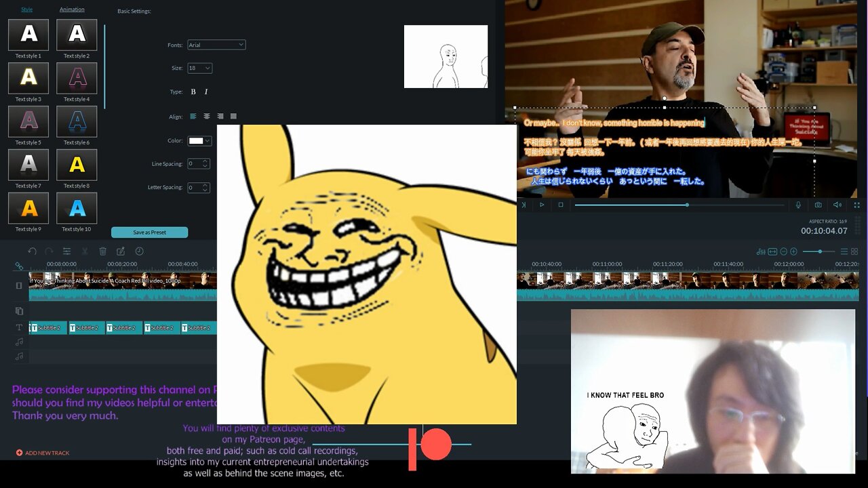Switch to the list track view icon
The height and width of the screenshot is (488, 868).
pyautogui.click(x=844, y=251)
